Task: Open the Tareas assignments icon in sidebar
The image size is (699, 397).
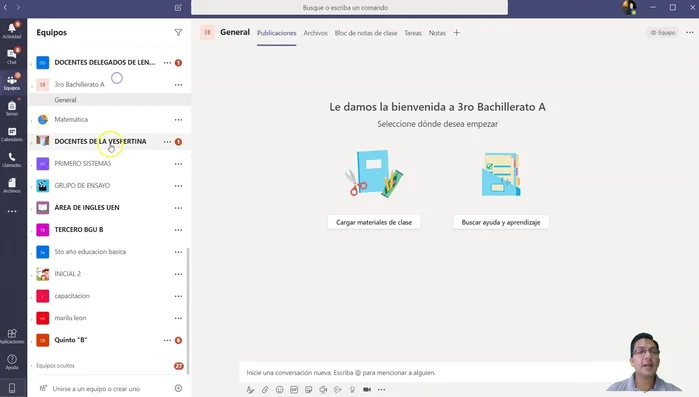Action: 12,108
